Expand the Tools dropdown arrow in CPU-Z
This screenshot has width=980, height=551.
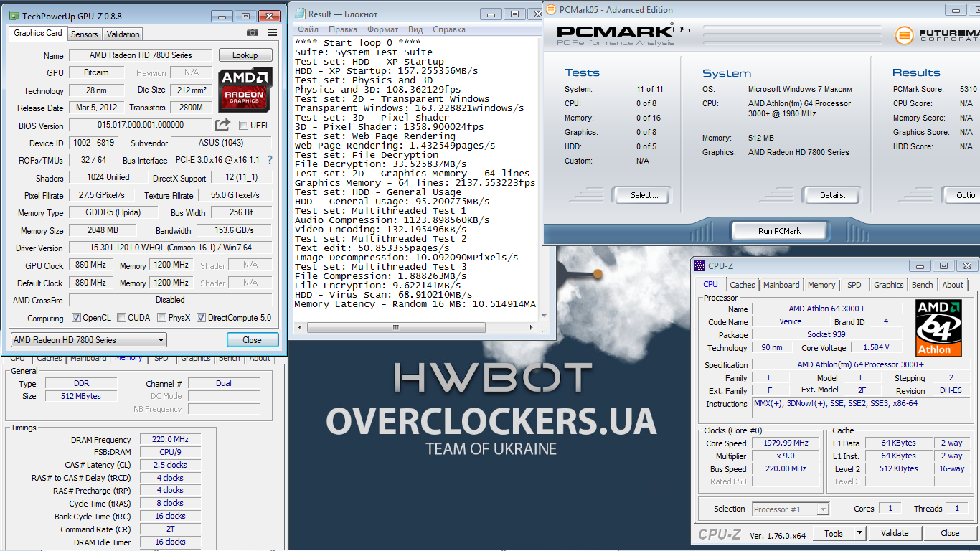pos(859,533)
